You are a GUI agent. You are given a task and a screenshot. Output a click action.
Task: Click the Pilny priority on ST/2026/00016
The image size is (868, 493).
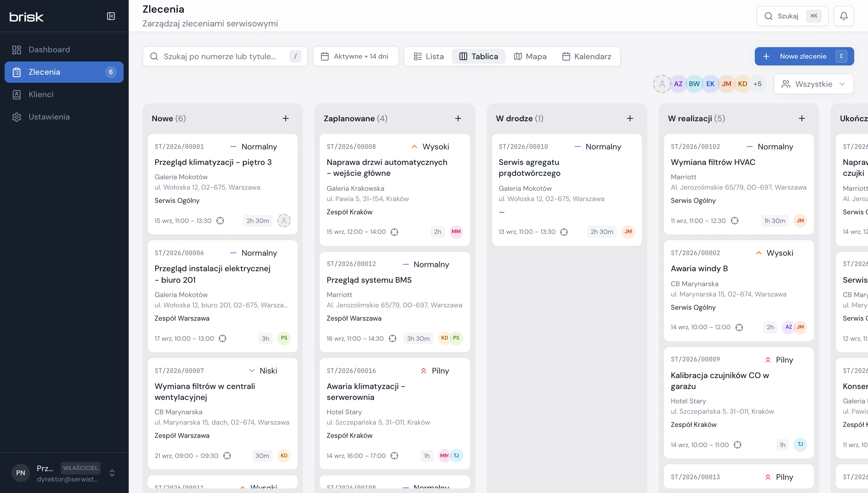click(x=435, y=371)
